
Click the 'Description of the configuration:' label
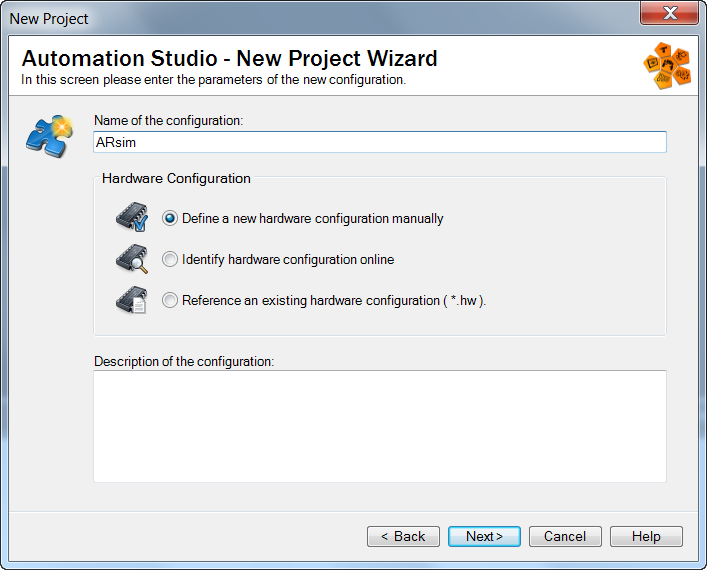tap(184, 361)
